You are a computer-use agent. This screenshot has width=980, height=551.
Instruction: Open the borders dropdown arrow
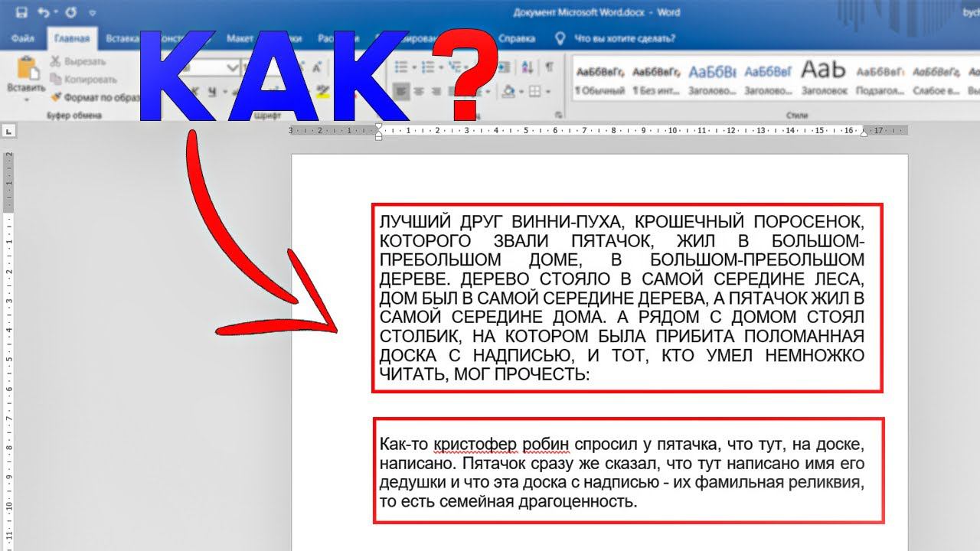pos(547,92)
